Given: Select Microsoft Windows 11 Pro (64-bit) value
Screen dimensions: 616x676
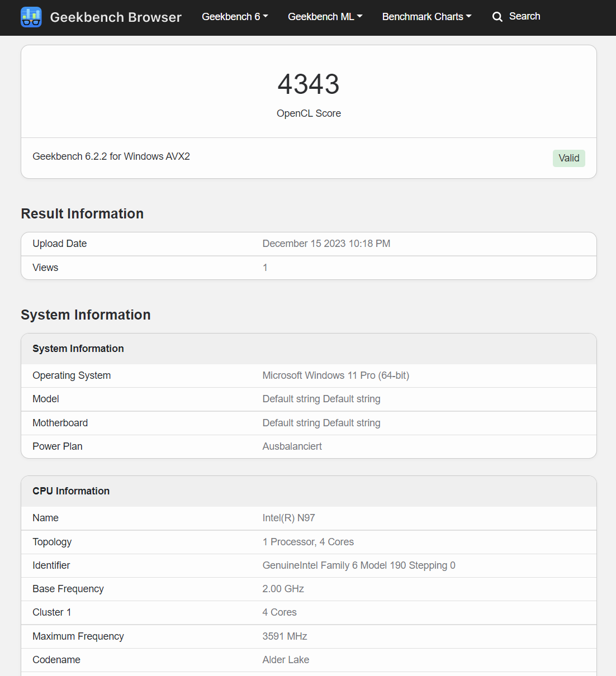Looking at the screenshot, I should (336, 375).
